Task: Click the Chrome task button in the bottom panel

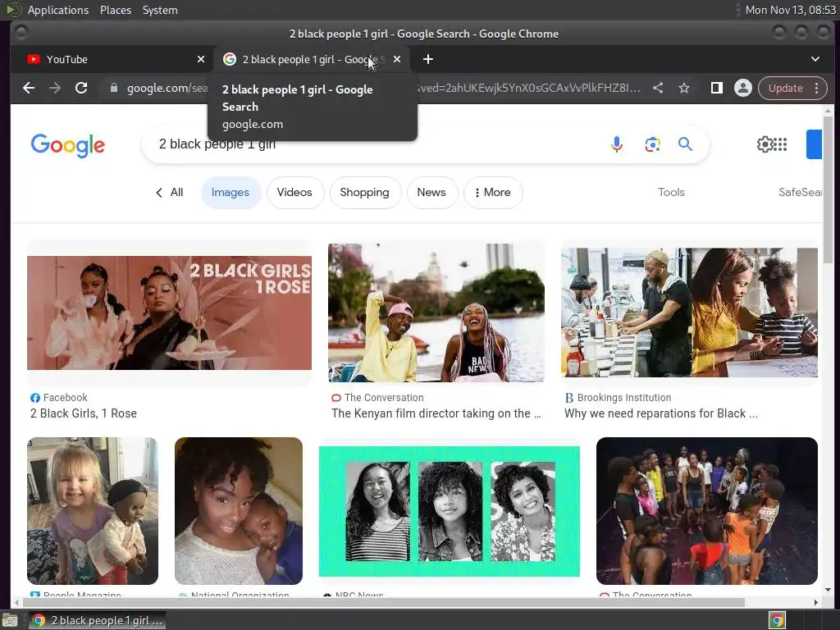Action: (x=97, y=620)
